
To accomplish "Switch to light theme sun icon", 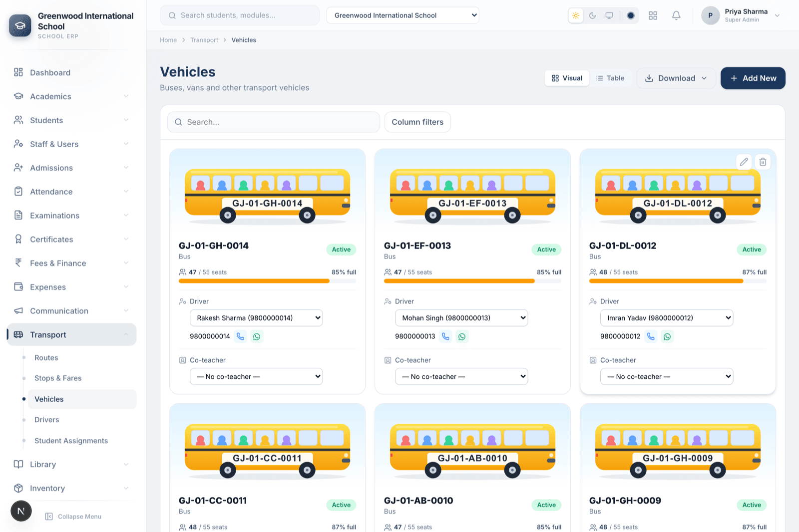I will [x=576, y=15].
